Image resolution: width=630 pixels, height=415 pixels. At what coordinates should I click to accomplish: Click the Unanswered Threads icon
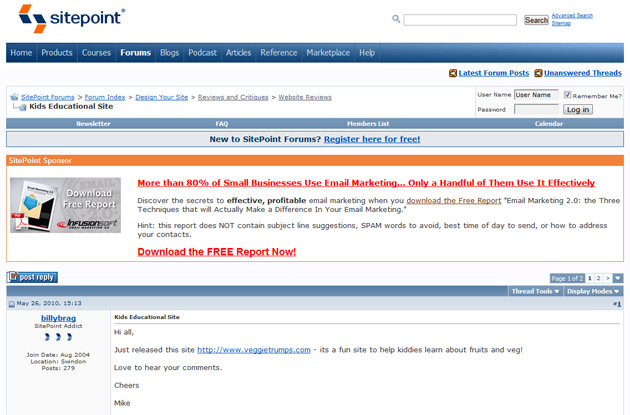(x=538, y=73)
